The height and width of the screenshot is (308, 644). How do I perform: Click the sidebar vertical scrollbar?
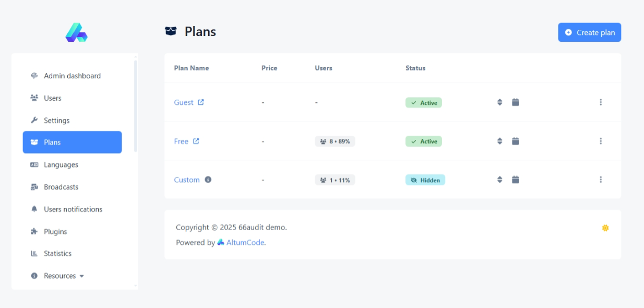click(x=136, y=104)
